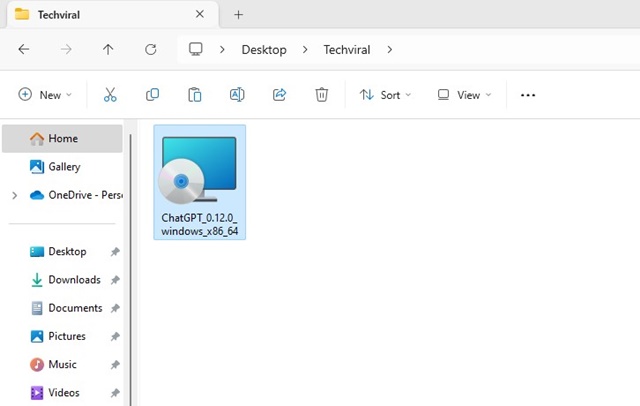Click the Forward navigation arrow
Image resolution: width=640 pixels, height=406 pixels.
click(66, 49)
